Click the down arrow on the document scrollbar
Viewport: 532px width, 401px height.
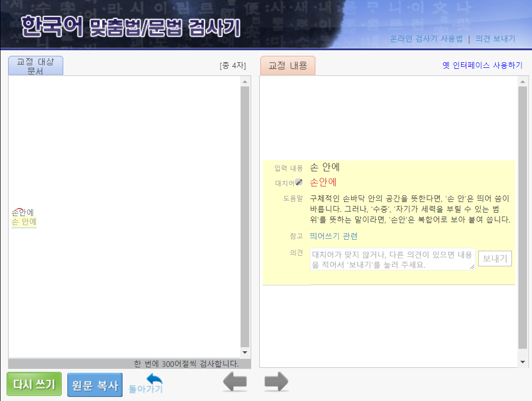pyautogui.click(x=245, y=352)
